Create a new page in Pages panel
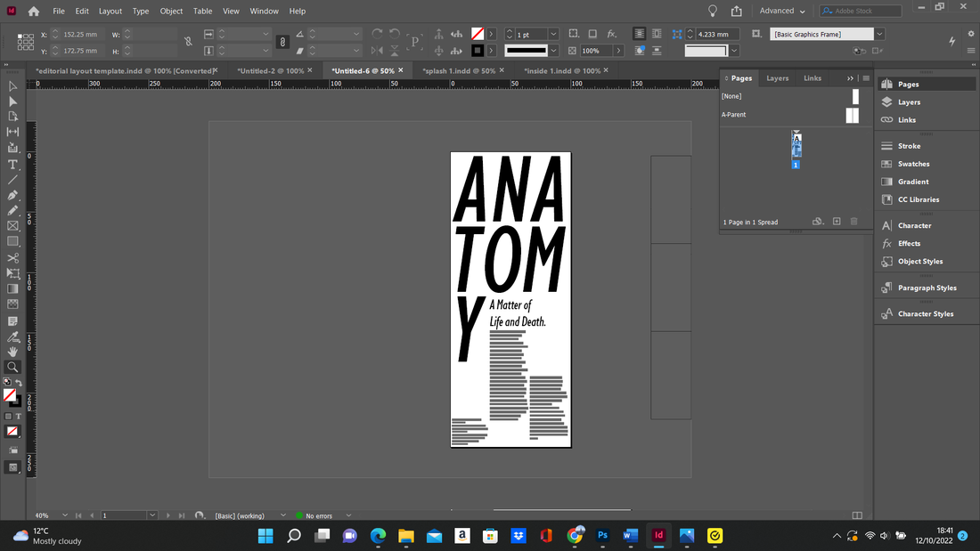 [x=837, y=221]
